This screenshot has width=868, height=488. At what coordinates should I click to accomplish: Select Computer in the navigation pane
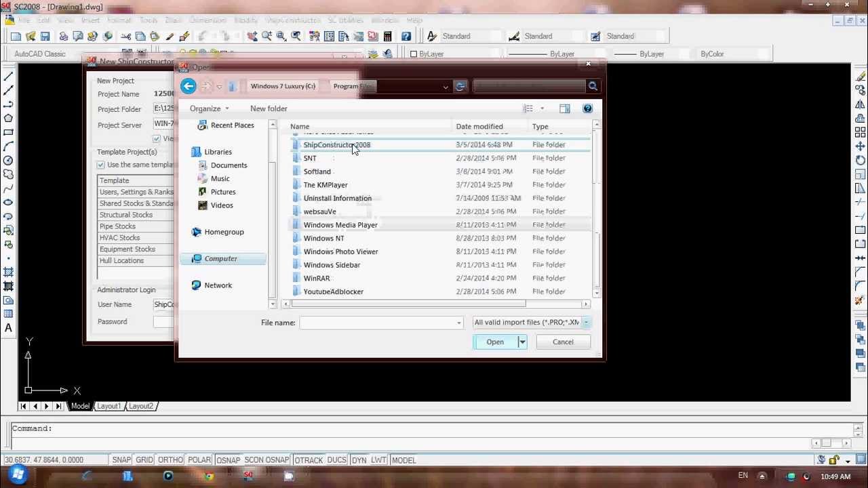tap(221, 258)
